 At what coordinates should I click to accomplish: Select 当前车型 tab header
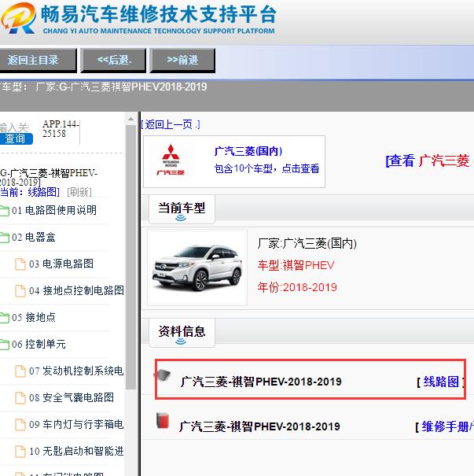182,209
